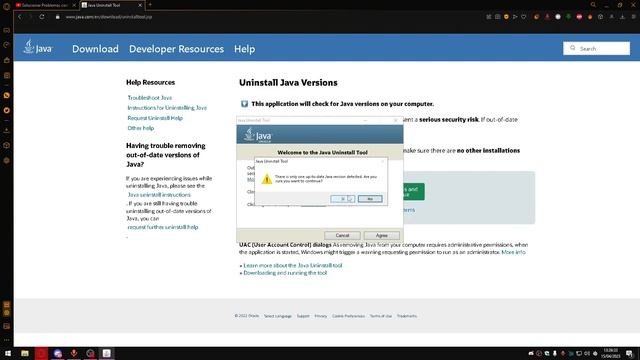Open Learn more about Java Uninstall tool link
Screen dimensions: 640x360
pos(293,265)
